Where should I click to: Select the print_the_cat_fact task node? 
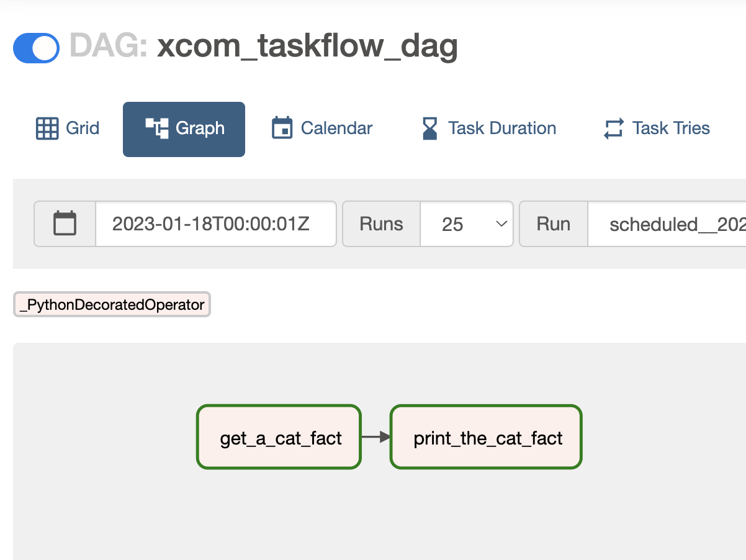click(x=487, y=438)
